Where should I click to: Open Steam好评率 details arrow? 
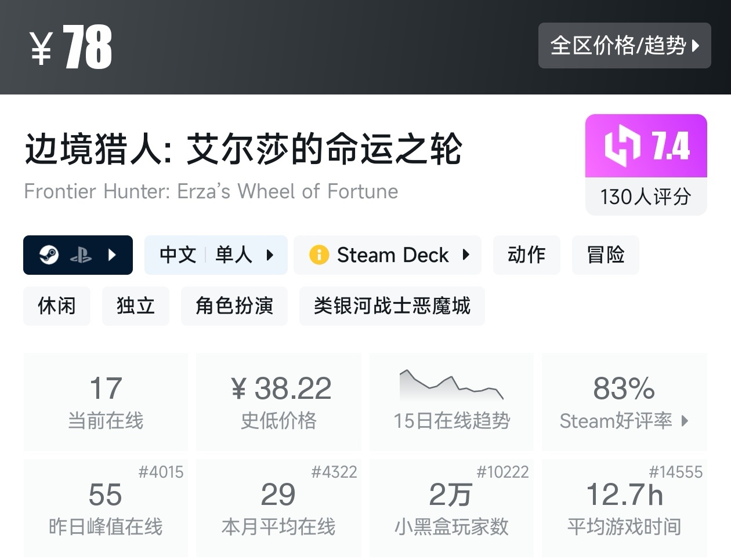coord(685,421)
